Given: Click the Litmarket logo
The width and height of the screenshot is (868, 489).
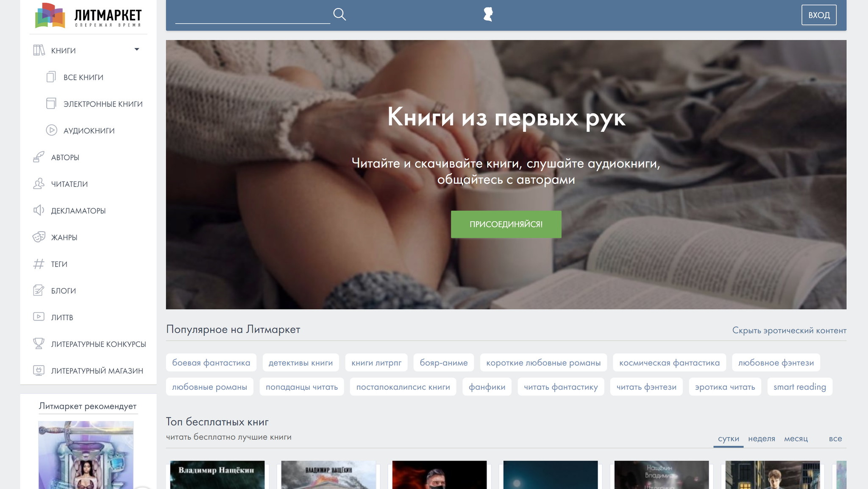Looking at the screenshot, I should point(88,16).
